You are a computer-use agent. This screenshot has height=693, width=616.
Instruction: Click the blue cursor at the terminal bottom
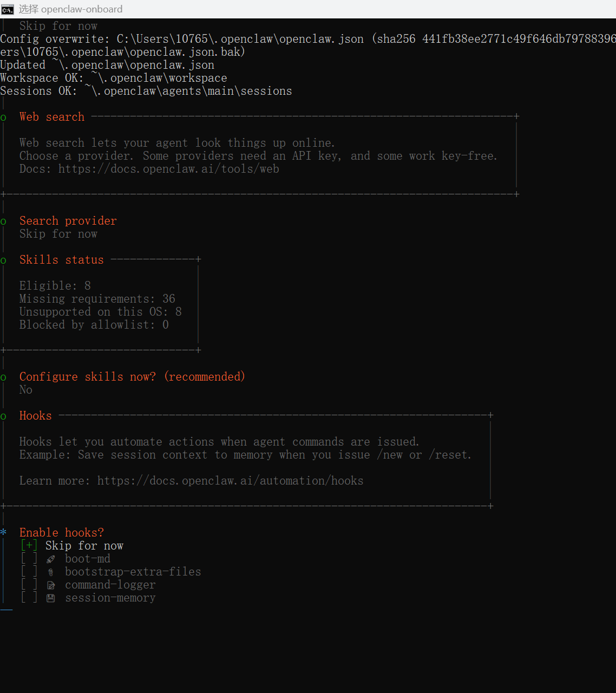point(6,610)
